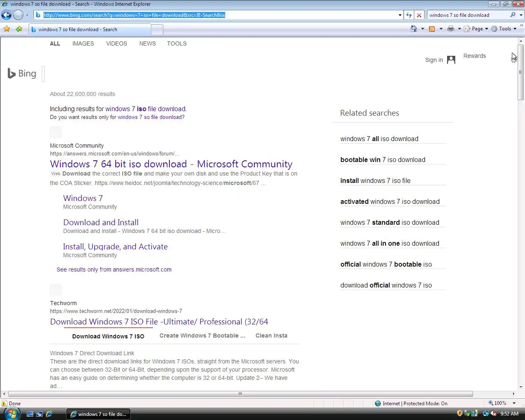Click the vertical scrollbar down arrow
This screenshot has width=525, height=420.
click(x=521, y=387)
